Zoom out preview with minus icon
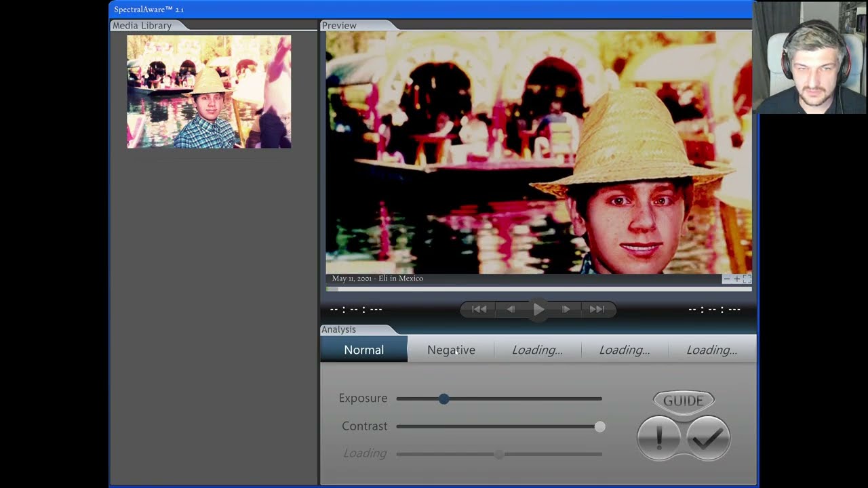Screen dimensions: 868x488 tap(727, 279)
